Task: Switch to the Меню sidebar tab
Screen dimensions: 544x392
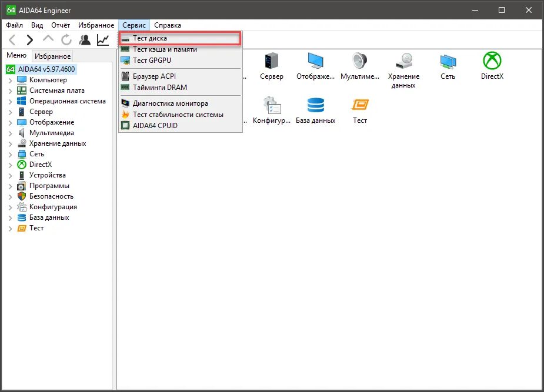Action: (x=16, y=55)
